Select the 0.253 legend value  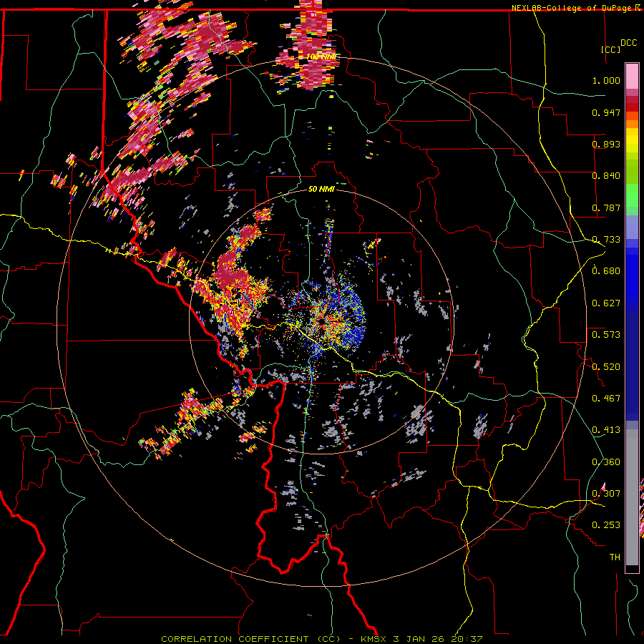click(606, 525)
